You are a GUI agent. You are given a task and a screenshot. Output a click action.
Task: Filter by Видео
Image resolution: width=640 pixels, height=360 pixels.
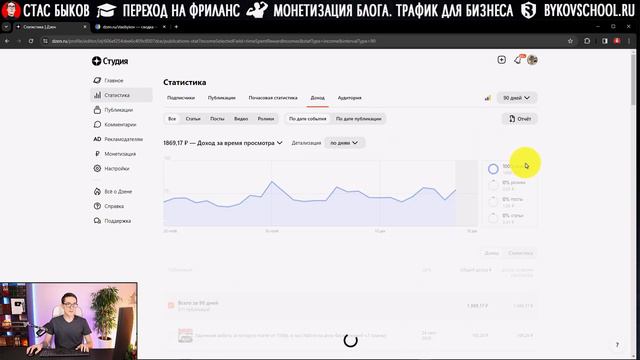pos(241,119)
